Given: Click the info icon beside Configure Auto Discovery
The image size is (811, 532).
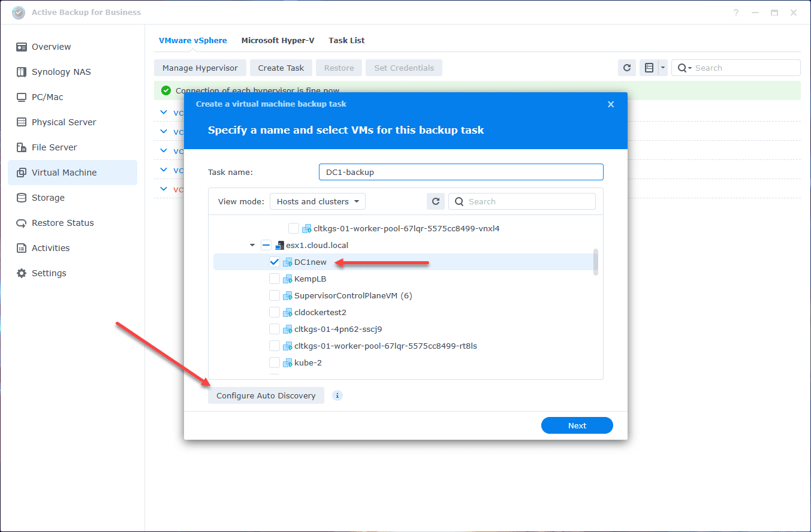Looking at the screenshot, I should tap(337, 395).
